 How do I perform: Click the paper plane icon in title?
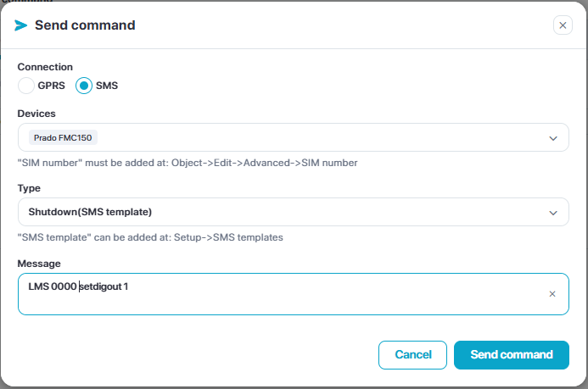21,25
